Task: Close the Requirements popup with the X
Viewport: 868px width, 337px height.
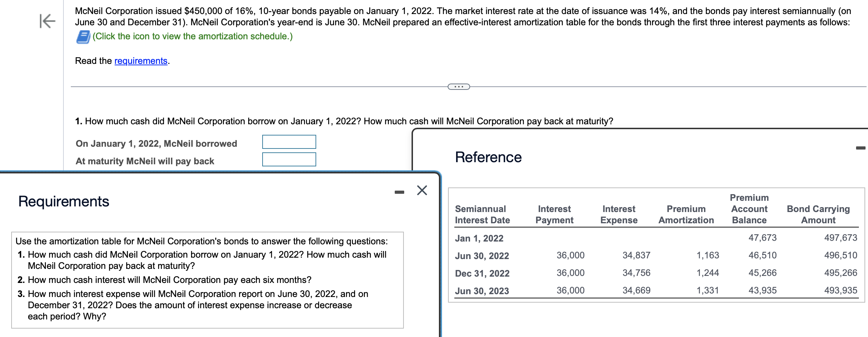Action: 422,190
